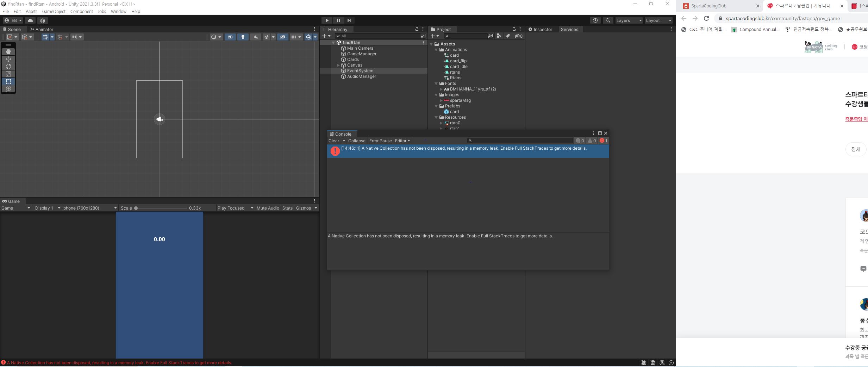The height and width of the screenshot is (367, 868).
Task: Click the Pause button in Unity toolbar
Action: click(338, 20)
